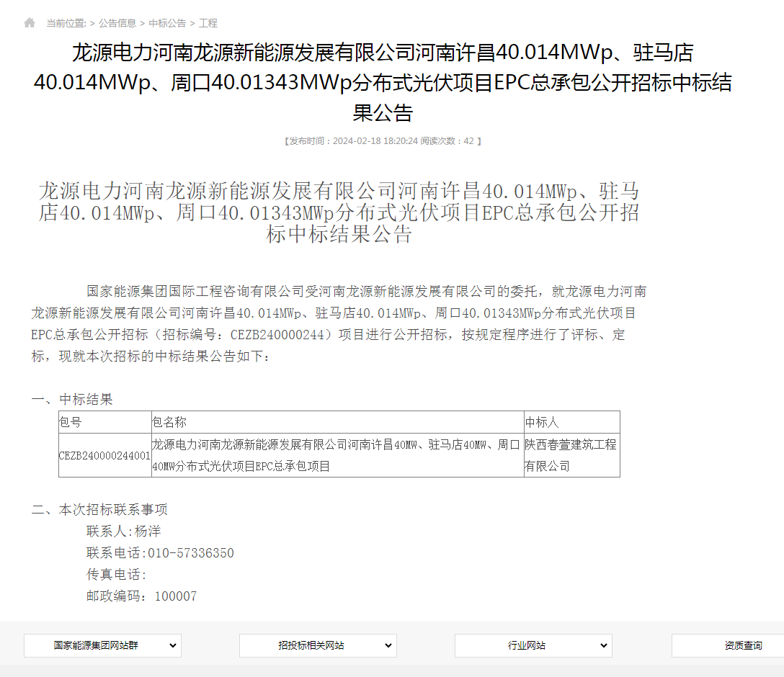Click the 二、本次招标联系事项 heading
Screen dimensions: 784x677
[99, 510]
